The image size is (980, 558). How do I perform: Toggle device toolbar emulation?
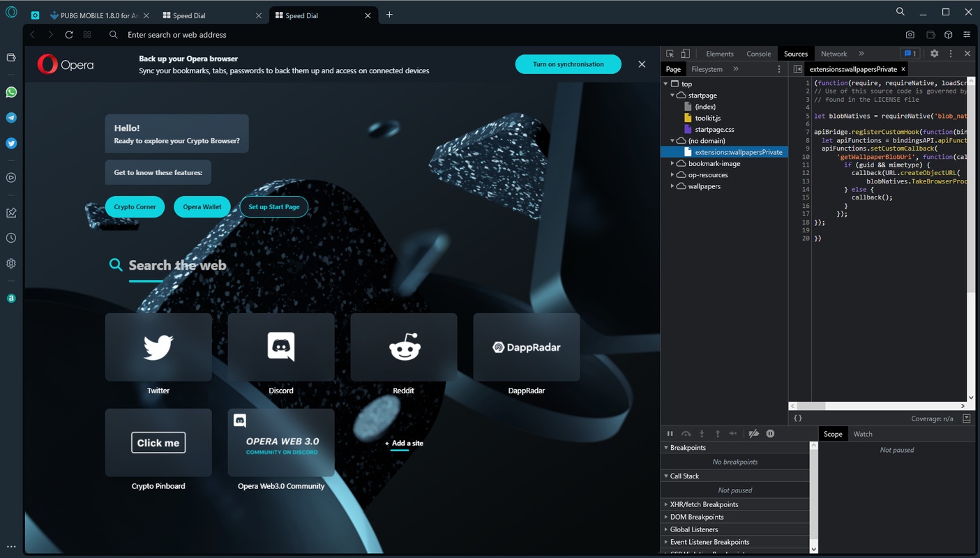pos(685,54)
